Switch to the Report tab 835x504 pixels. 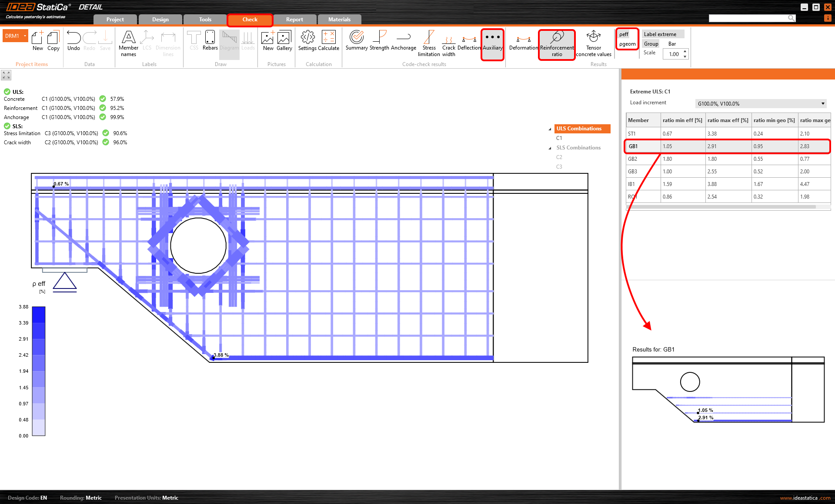(294, 20)
